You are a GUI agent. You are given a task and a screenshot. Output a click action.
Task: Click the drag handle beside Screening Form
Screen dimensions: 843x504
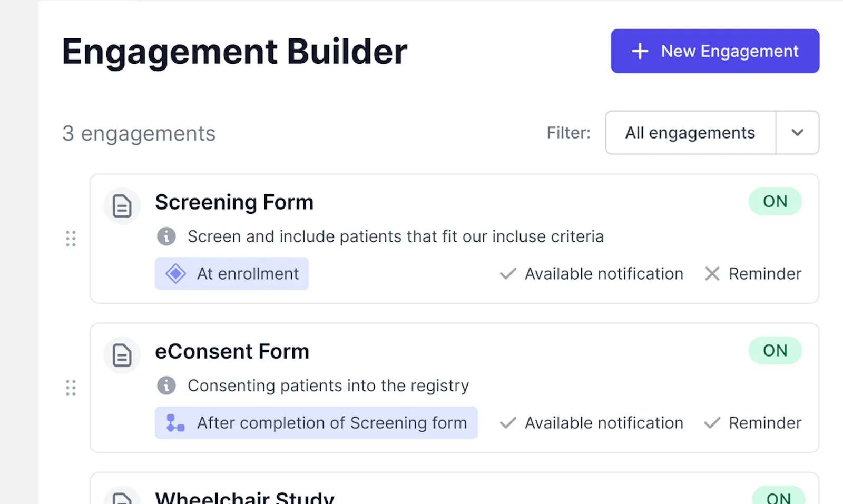coord(71,239)
